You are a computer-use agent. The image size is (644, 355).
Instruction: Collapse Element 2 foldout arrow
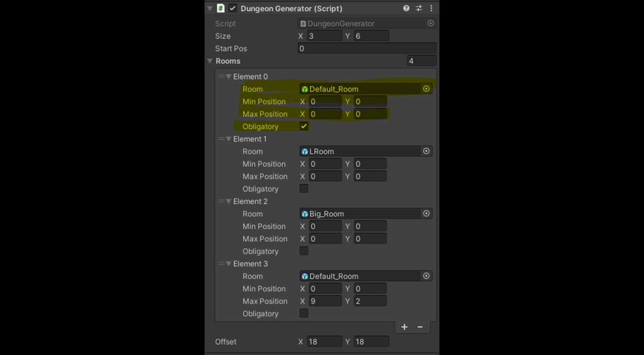pyautogui.click(x=229, y=201)
